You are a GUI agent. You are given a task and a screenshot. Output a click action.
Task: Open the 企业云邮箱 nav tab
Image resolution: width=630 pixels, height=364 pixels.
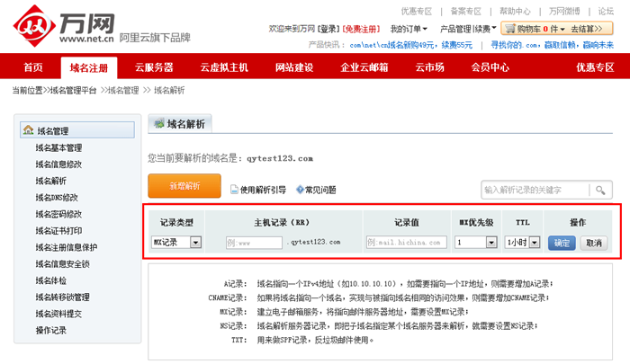click(364, 67)
